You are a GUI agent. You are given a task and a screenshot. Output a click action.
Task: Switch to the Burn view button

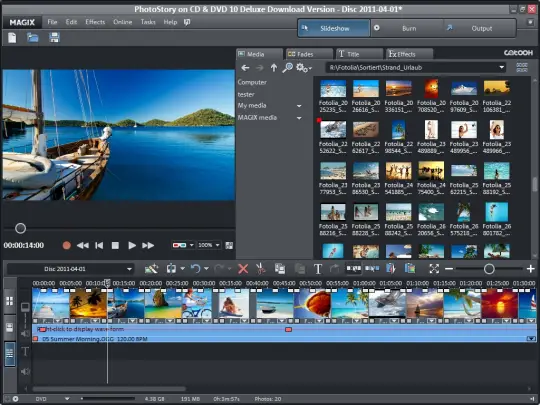tap(407, 28)
